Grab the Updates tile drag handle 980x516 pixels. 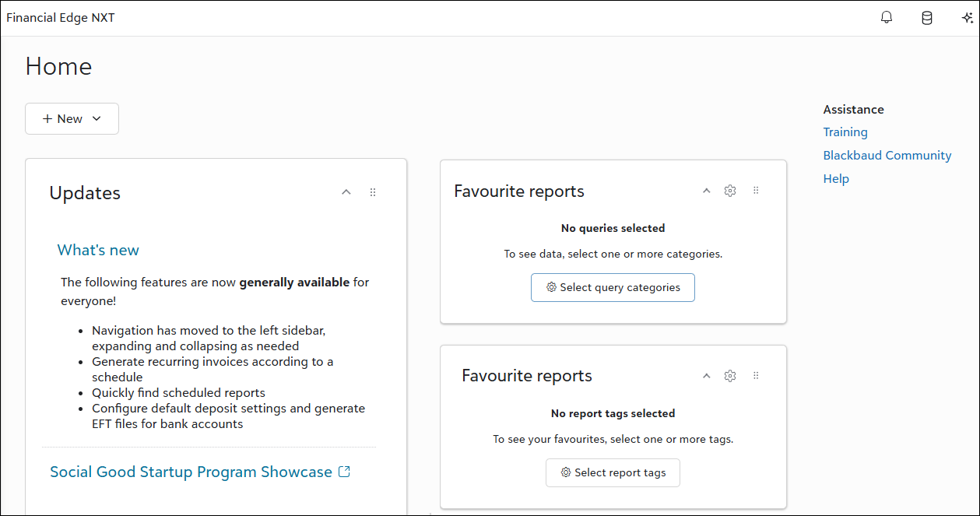pos(373,192)
